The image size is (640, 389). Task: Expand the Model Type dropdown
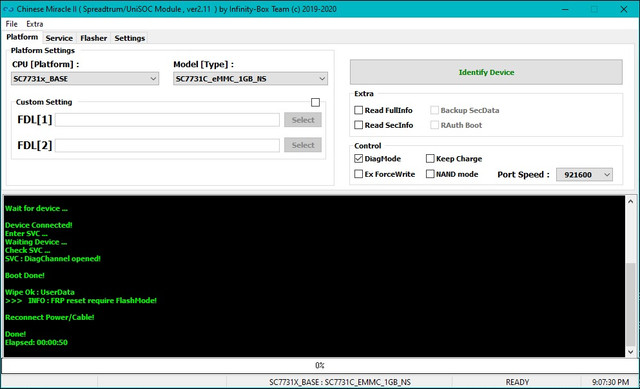pos(250,79)
